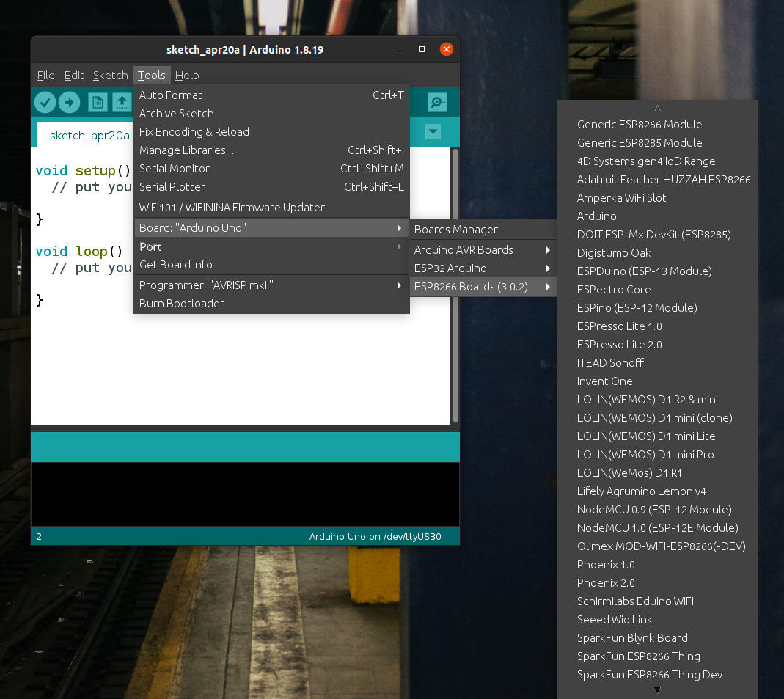Select Auto Format in Tools menu

pyautogui.click(x=271, y=95)
